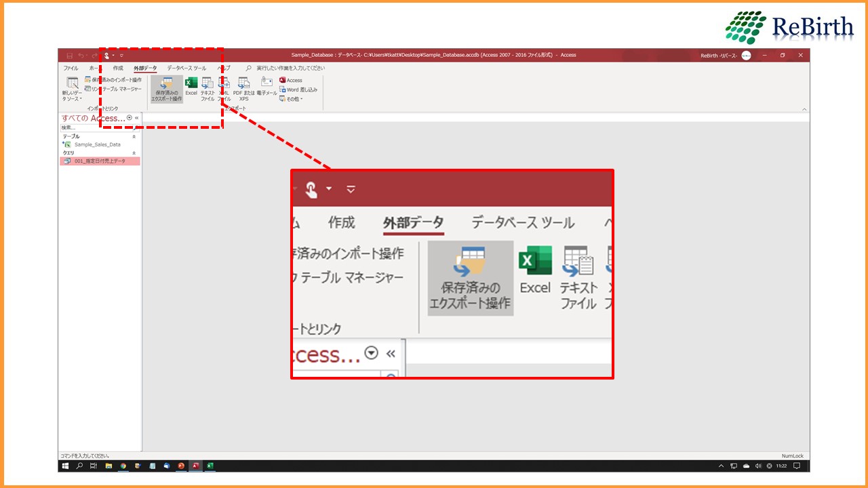Click the コマンドを入力してください status text
The image size is (868, 488).
pos(86,456)
